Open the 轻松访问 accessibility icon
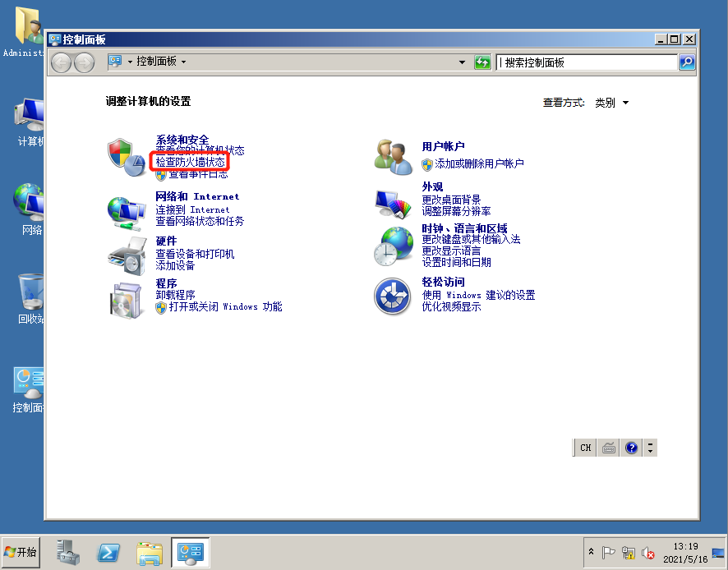This screenshot has width=728, height=570. tap(392, 296)
